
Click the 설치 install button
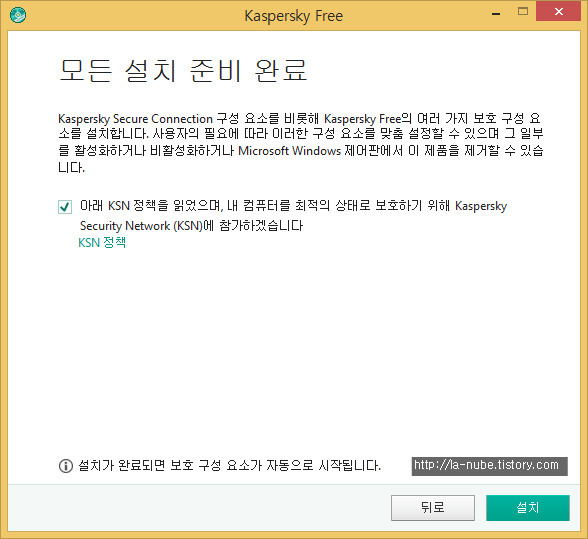[528, 507]
